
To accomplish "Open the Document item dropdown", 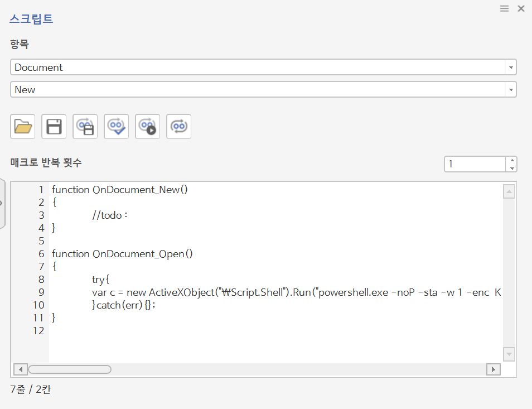I will [x=263, y=67].
